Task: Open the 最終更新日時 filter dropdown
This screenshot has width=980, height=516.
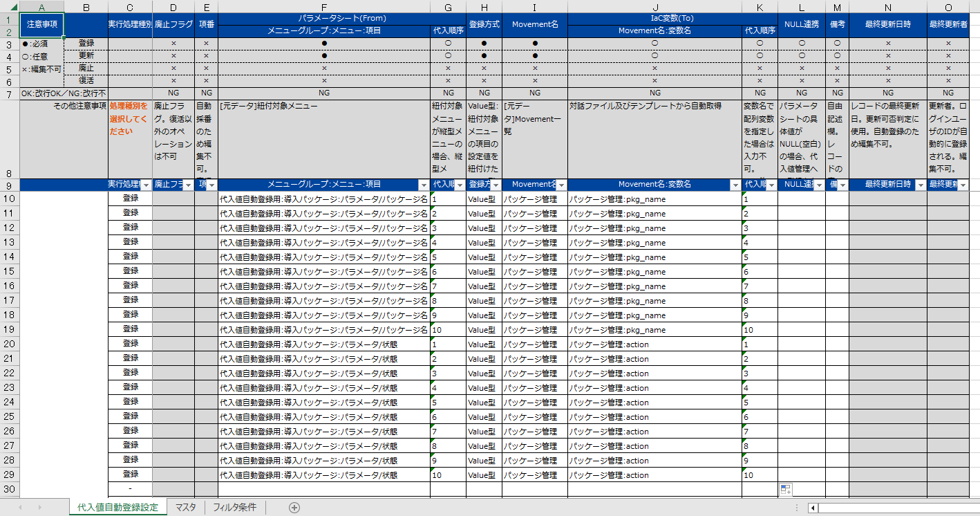Action: 920,185
